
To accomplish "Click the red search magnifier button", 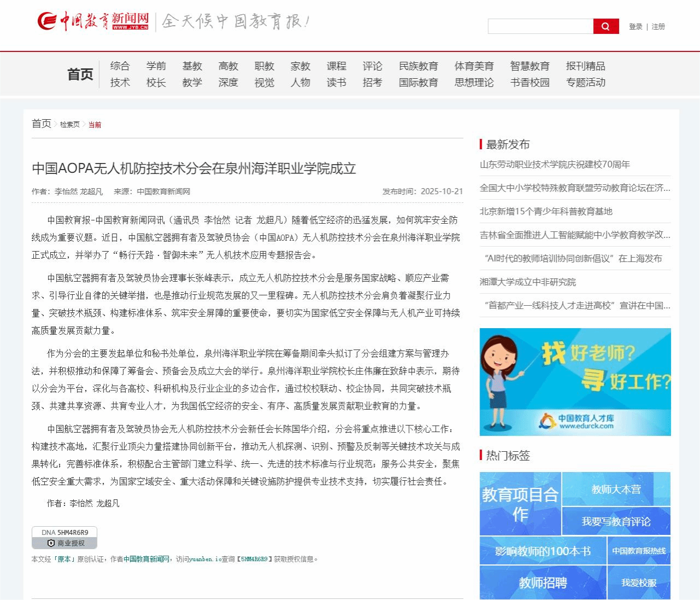I will click(x=605, y=26).
